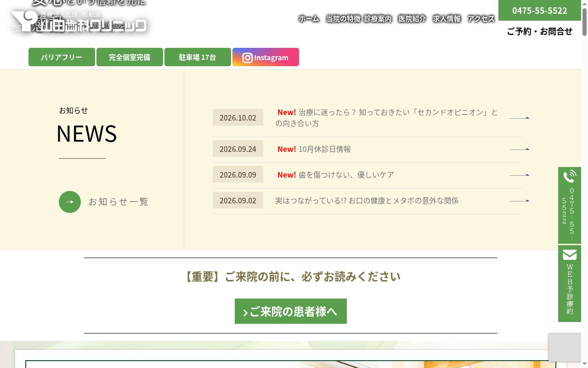Click the バリアフリー green button
Viewport: 588px width, 368px height.
coord(62,57)
